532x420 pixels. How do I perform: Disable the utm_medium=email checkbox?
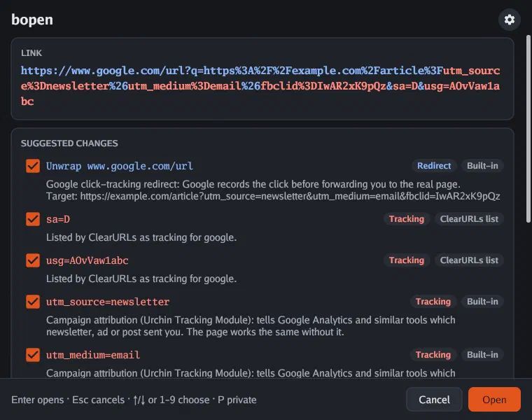(33, 355)
